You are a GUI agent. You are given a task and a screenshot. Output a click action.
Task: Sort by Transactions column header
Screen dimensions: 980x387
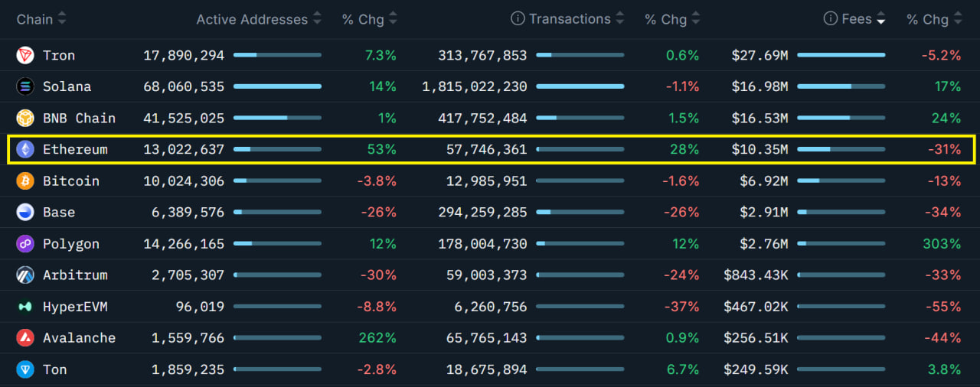click(570, 19)
